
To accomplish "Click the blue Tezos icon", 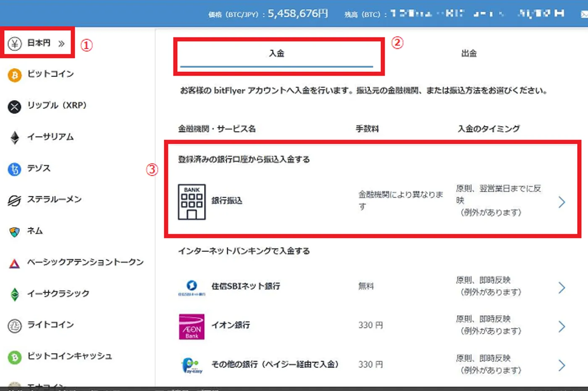I will point(15,169).
